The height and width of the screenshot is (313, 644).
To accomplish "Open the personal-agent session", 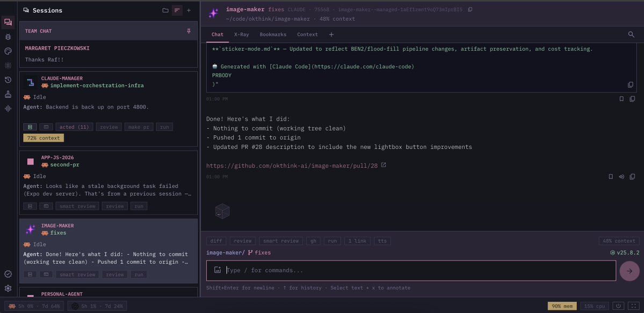I will coord(108,293).
